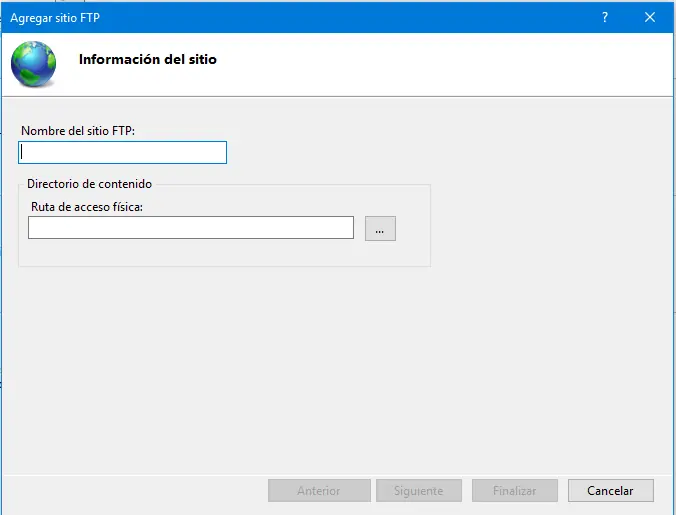Open the browse (...) button for physical path
Image resolution: width=676 pixels, height=515 pixels.
[380, 228]
